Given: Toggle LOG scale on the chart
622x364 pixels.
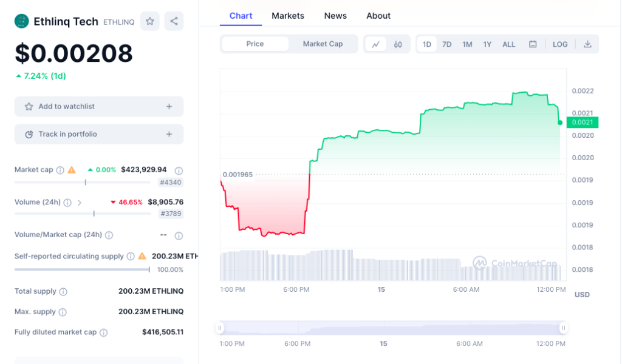Looking at the screenshot, I should 560,44.
